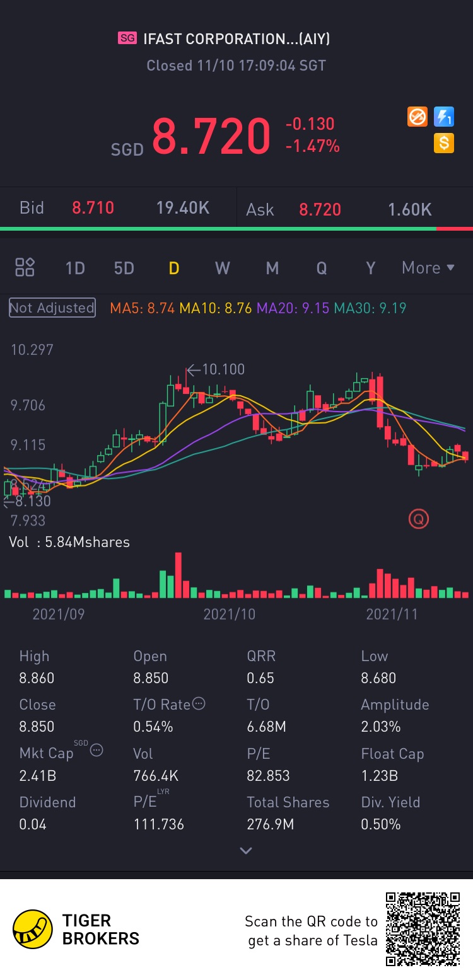Toggle the Not Adjusted price setting
Viewport: 473px width, 980px height.
[x=52, y=308]
